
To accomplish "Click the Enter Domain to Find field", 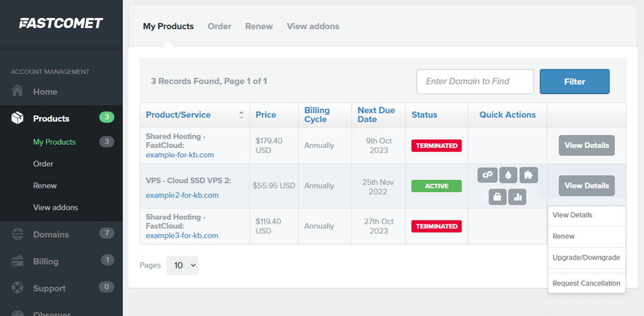I will click(475, 82).
